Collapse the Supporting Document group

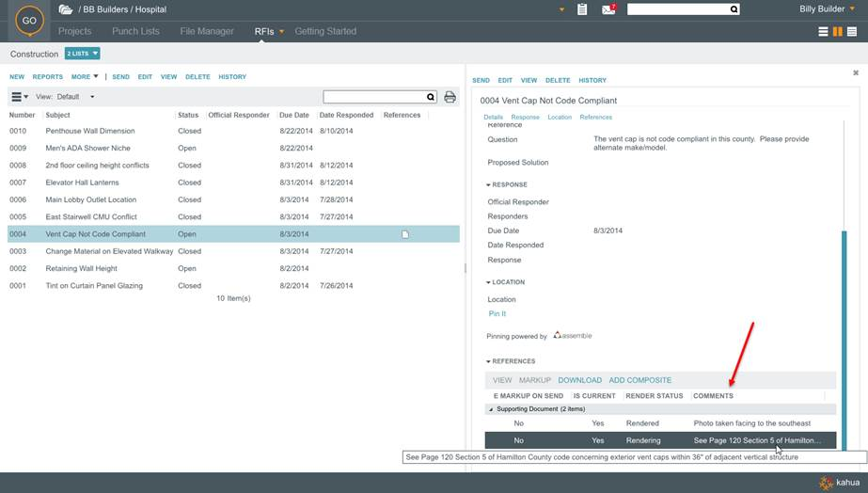coord(489,409)
